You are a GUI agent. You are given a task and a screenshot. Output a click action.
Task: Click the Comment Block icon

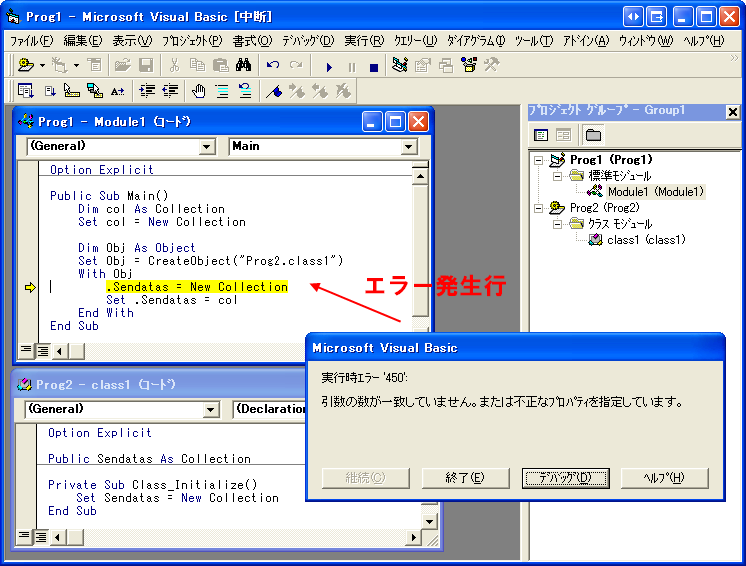click(x=222, y=90)
